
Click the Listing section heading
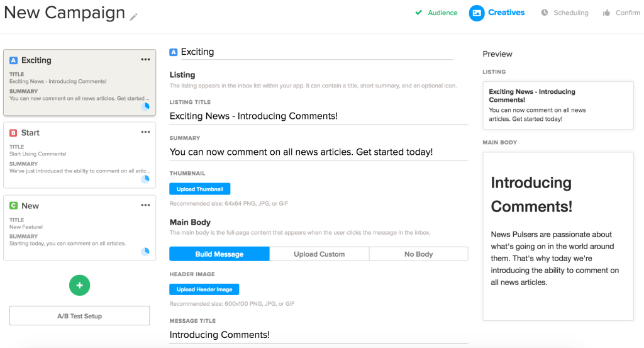pyautogui.click(x=182, y=75)
